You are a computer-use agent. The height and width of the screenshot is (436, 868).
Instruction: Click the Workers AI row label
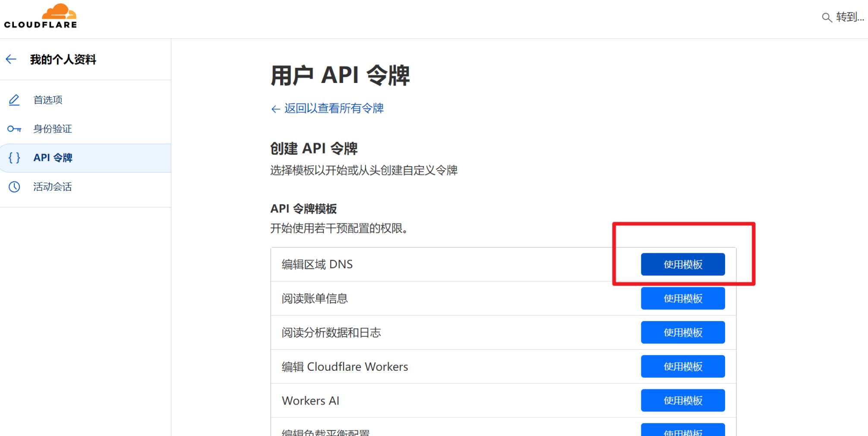pos(310,401)
